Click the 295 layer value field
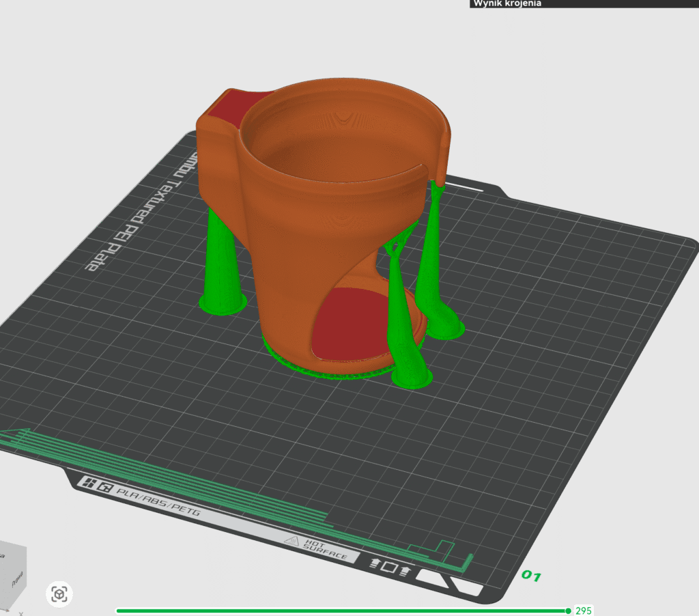The height and width of the screenshot is (616, 699). 584,611
